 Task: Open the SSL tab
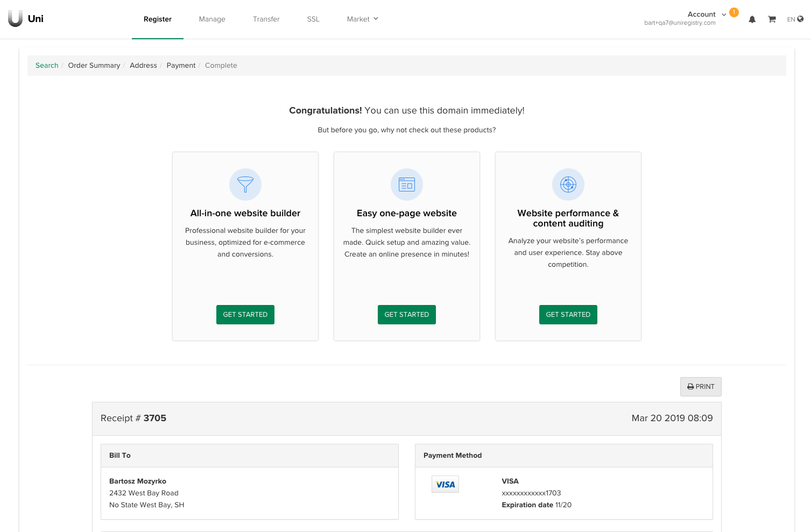pyautogui.click(x=313, y=19)
